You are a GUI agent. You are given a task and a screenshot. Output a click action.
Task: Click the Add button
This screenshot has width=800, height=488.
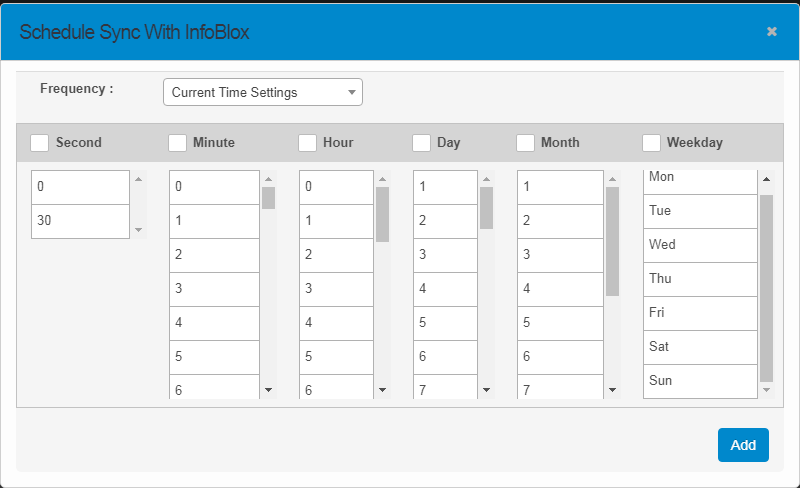[742, 445]
